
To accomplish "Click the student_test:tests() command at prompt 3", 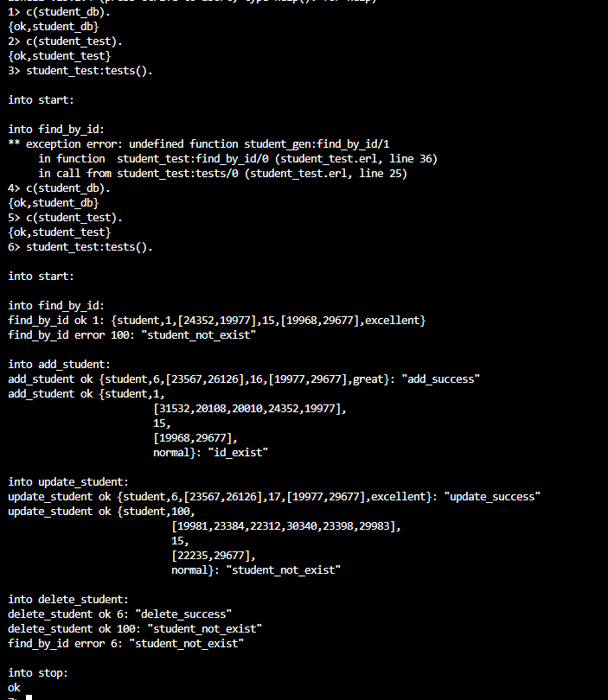I will click(89, 71).
